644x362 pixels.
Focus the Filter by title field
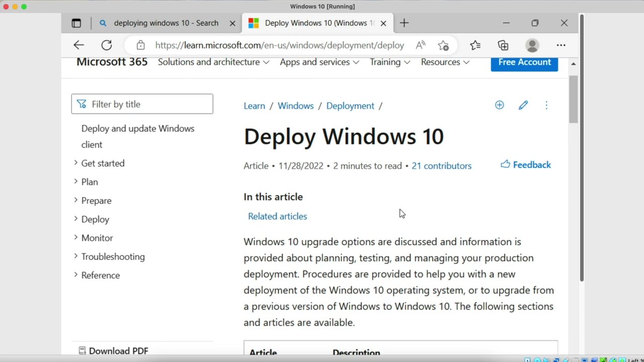[x=142, y=104]
